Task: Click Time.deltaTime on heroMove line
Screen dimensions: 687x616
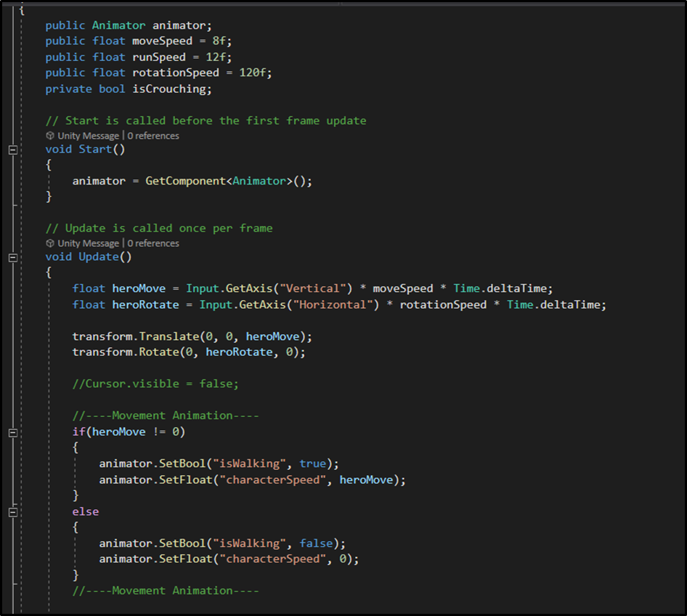Action: pos(500,288)
